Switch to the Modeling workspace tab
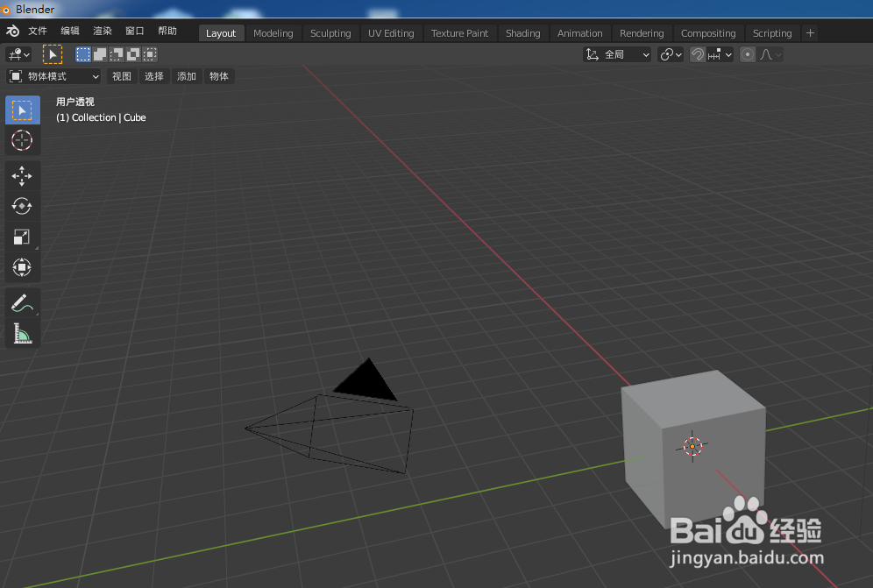Viewport: 873px width, 588px height. [273, 33]
